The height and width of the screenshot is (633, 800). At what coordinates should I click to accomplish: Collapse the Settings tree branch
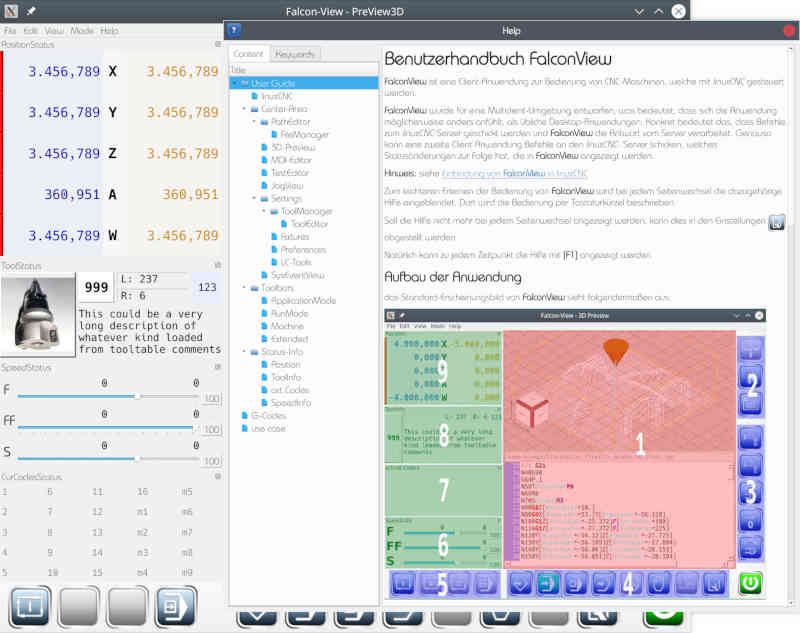click(254, 198)
